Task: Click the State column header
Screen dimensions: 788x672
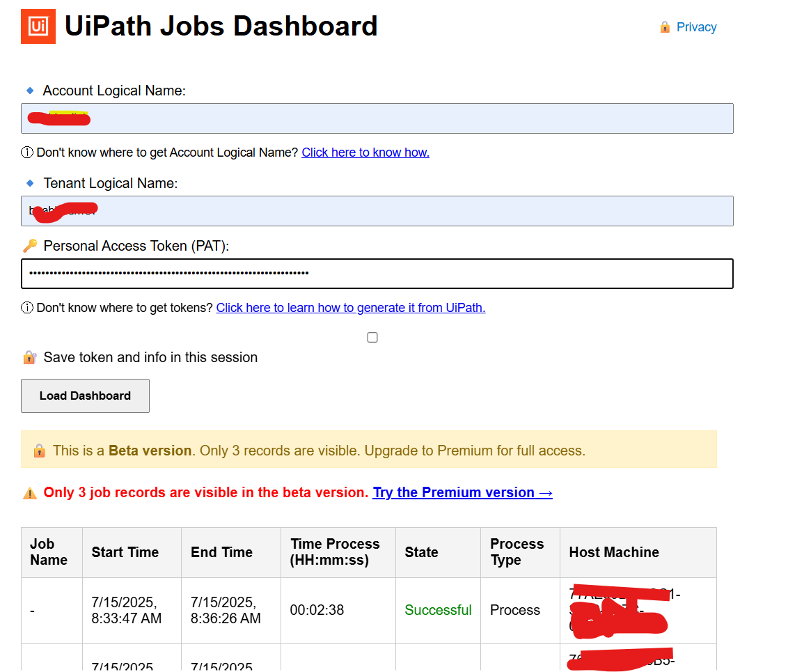Action: (439, 552)
